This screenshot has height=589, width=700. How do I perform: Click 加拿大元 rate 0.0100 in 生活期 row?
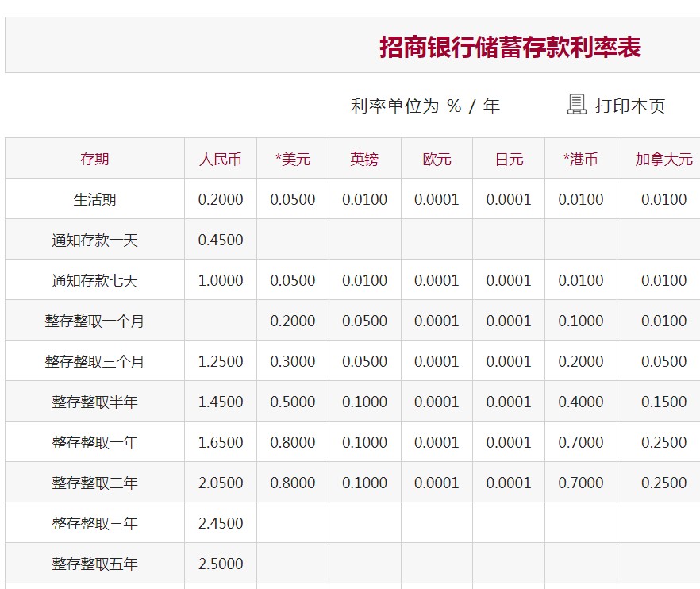click(663, 199)
